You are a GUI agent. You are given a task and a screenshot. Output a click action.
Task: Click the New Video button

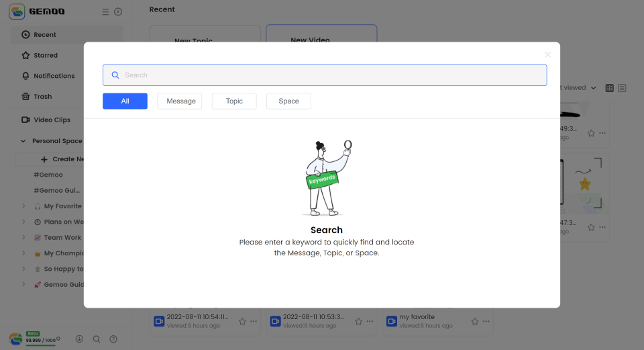pos(321,34)
